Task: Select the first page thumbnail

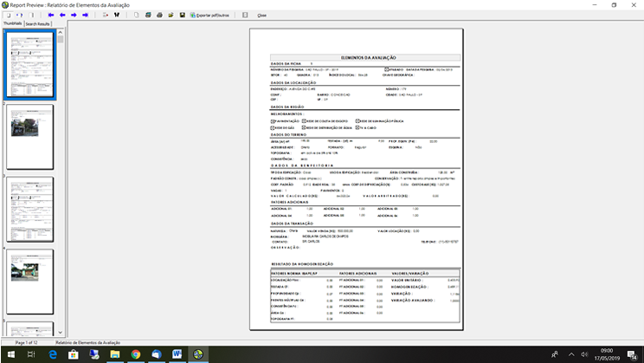Action: [x=29, y=65]
